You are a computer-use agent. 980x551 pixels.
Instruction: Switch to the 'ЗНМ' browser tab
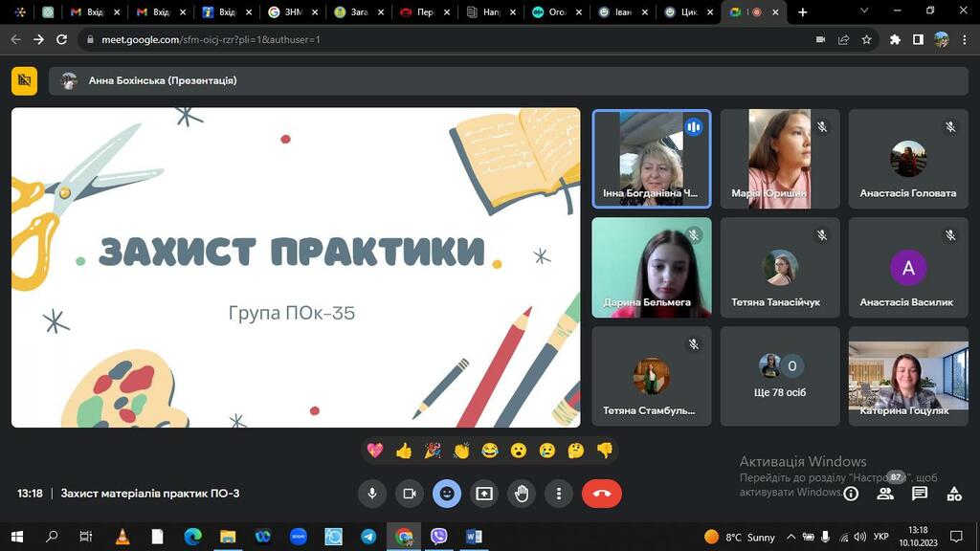click(x=286, y=12)
